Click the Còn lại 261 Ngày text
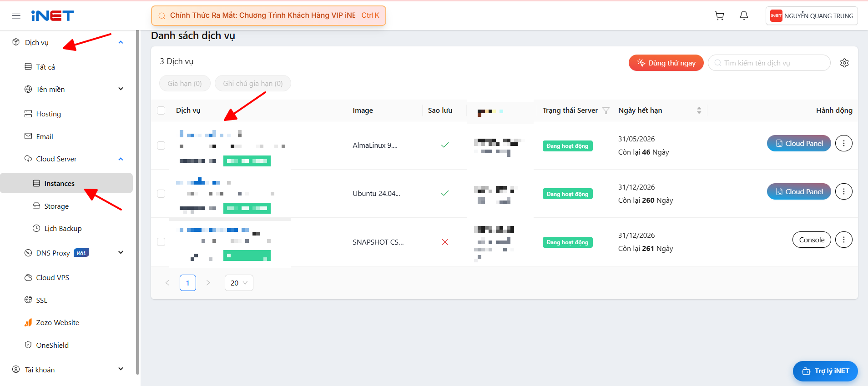Viewport: 868px width, 386px height. pos(646,248)
